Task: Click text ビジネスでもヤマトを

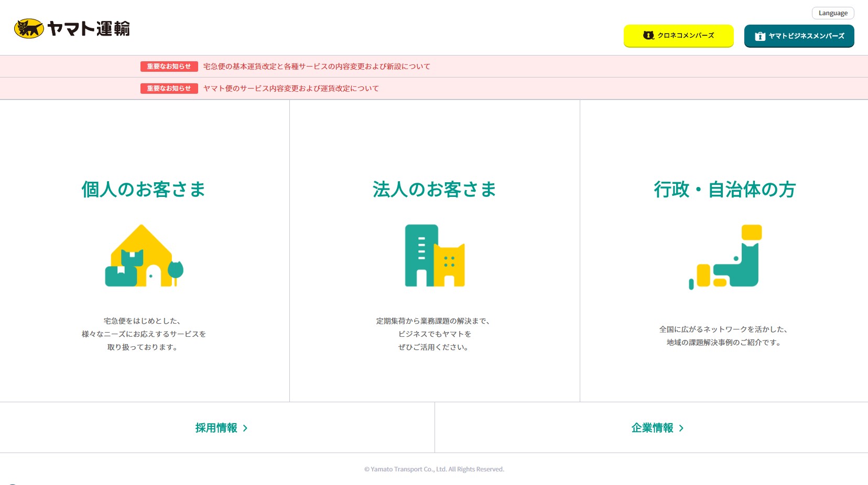Action: click(435, 334)
